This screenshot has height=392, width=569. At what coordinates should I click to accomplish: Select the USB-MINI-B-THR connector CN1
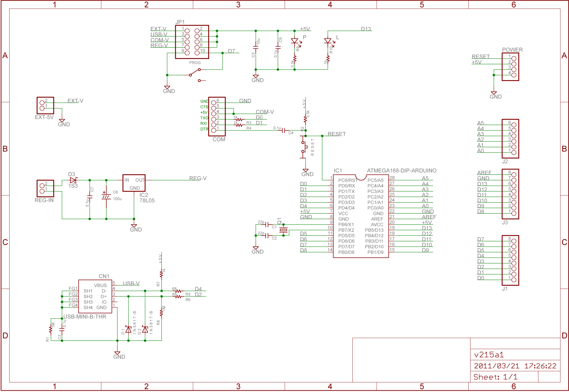[x=95, y=296]
